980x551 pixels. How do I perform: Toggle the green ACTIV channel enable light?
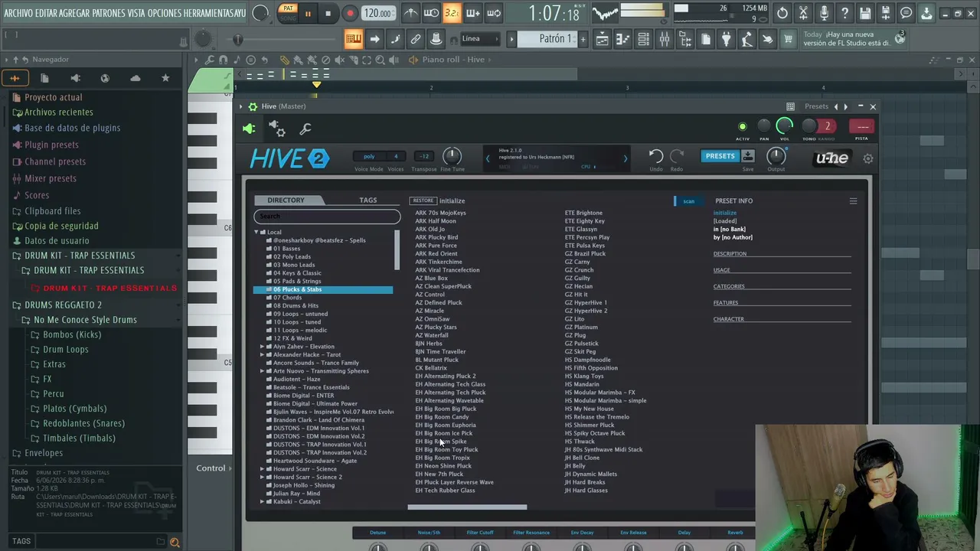click(742, 127)
